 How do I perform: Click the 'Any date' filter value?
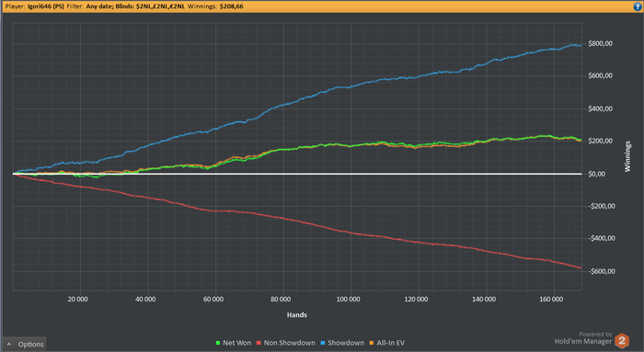[x=99, y=6]
